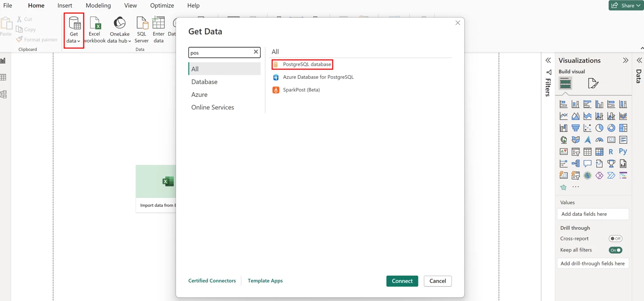Choose the Gauge visual

pos(599,140)
